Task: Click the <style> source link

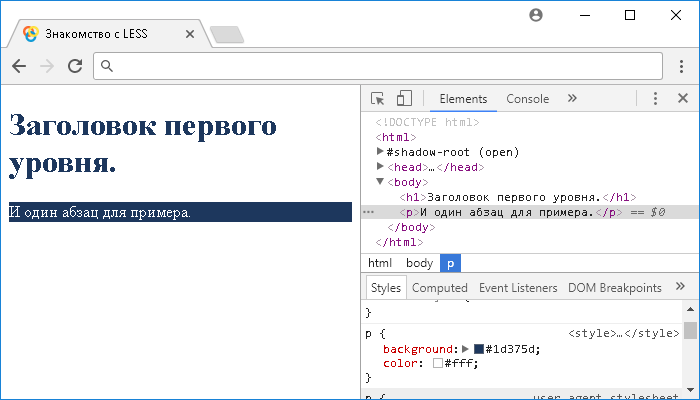Action: tap(609, 333)
